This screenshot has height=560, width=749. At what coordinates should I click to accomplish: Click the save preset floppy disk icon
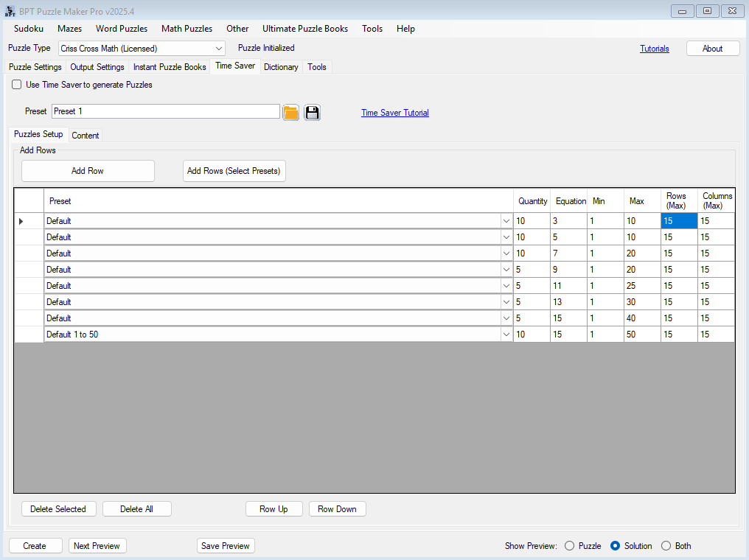[312, 112]
